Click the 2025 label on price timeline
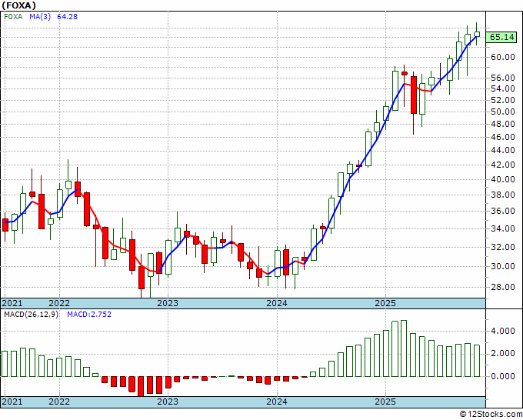 (x=385, y=303)
